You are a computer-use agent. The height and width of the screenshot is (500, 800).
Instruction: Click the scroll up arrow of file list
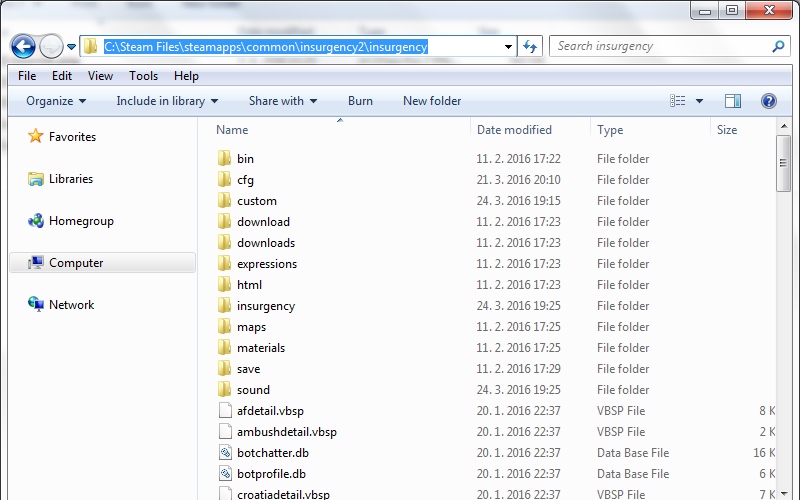[784, 126]
